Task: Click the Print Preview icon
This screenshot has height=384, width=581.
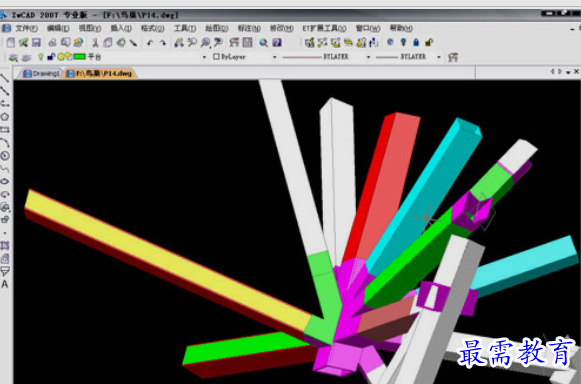Action: point(66,42)
